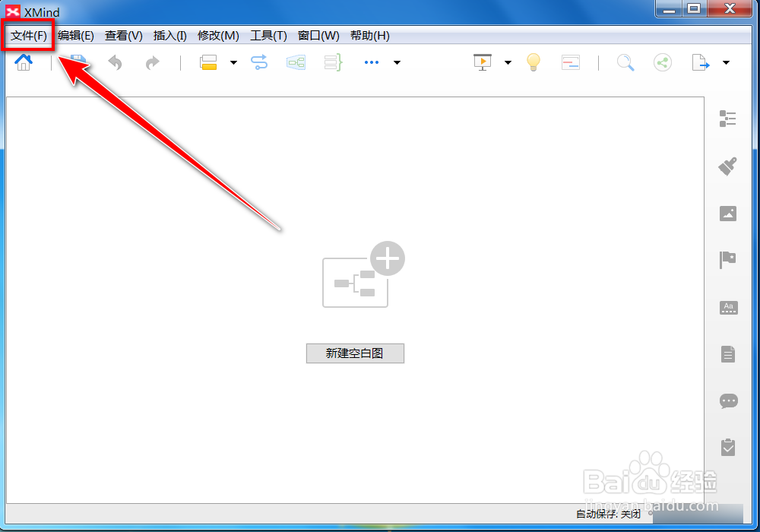Start brainstorming with lightbulb icon

[534, 62]
